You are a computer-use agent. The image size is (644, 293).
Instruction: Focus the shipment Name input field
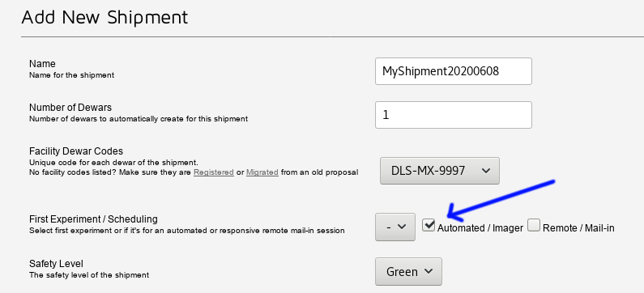tap(454, 71)
